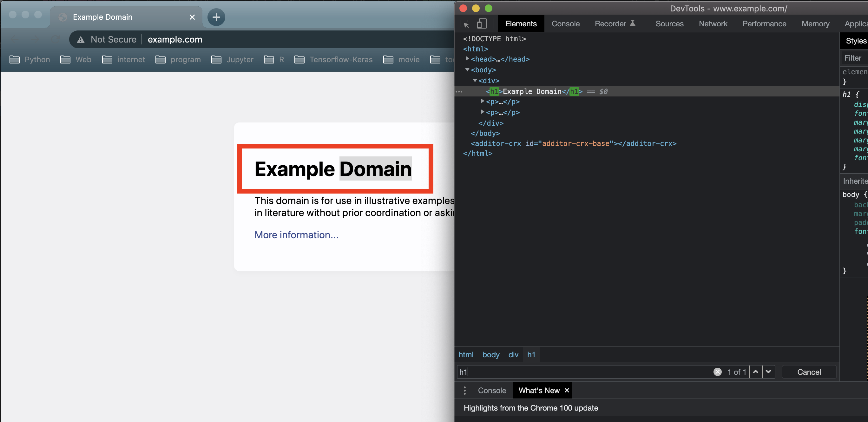Open the Python bookmarks folder

(30, 60)
